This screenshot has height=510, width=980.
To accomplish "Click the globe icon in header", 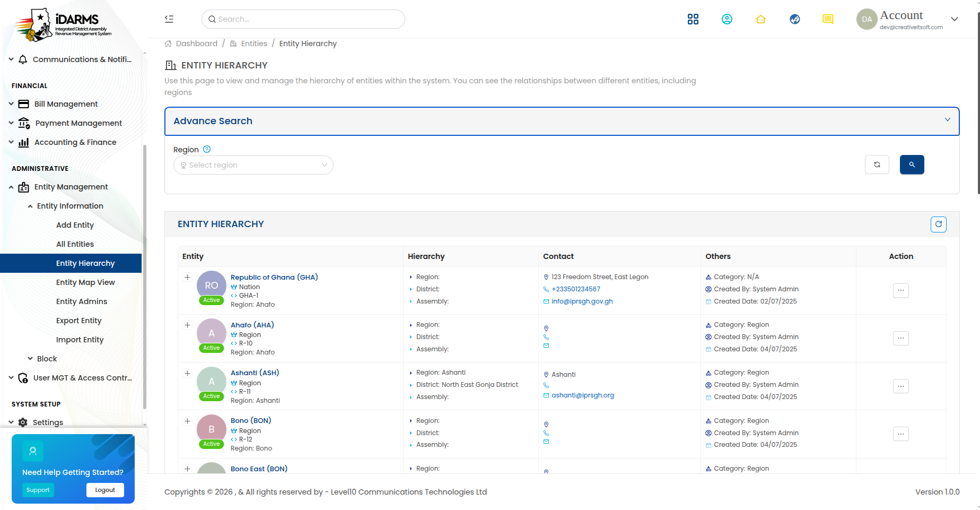I will click(x=794, y=19).
